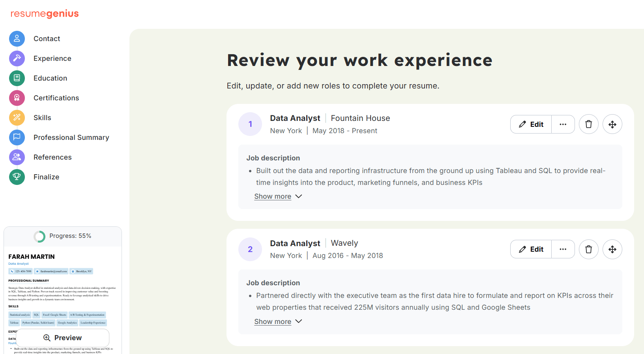Select the Finalize trophy icon
This screenshot has width=644, height=354.
17,177
